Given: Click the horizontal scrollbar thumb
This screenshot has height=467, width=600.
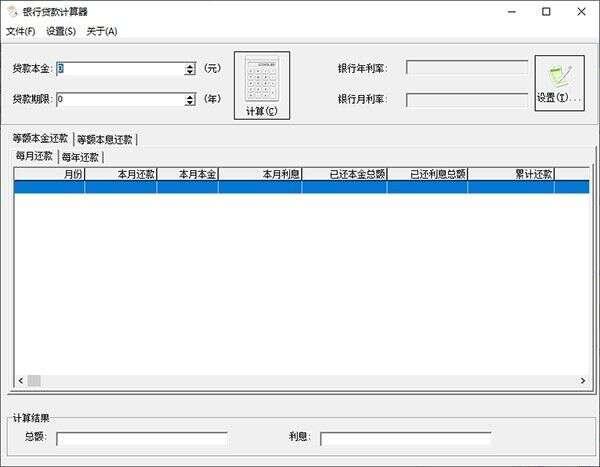Looking at the screenshot, I should [34, 380].
